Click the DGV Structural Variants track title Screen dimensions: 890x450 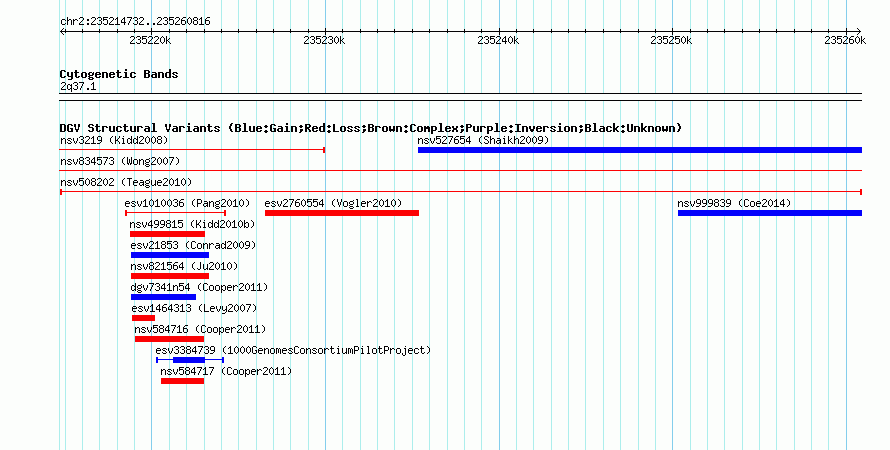(371, 128)
